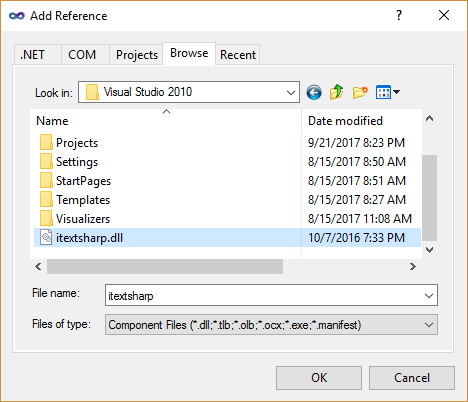
Task: Switch to the .NET tab
Action: (38, 54)
